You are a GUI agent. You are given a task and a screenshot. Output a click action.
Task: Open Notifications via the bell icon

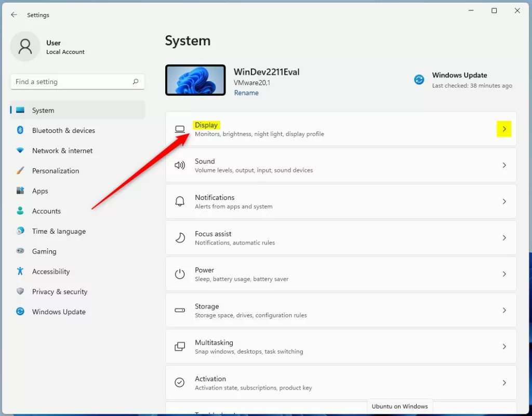[x=180, y=202]
